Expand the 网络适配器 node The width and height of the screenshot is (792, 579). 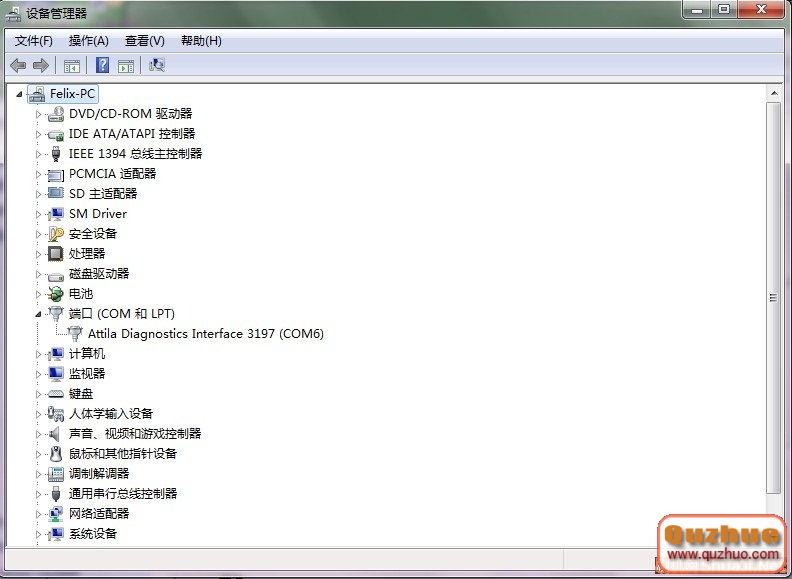click(x=38, y=514)
